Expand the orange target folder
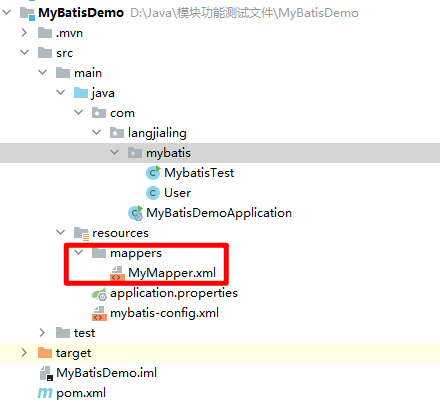This screenshot has height=402, width=440. click(24, 353)
